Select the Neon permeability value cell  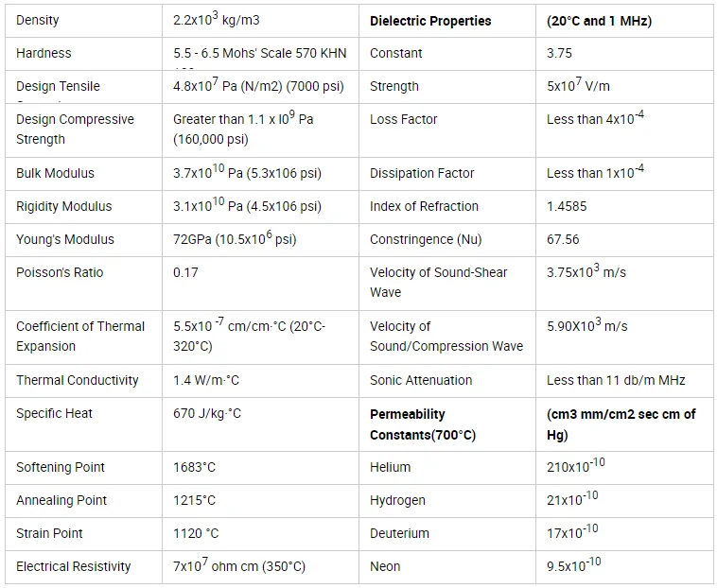coord(573,565)
